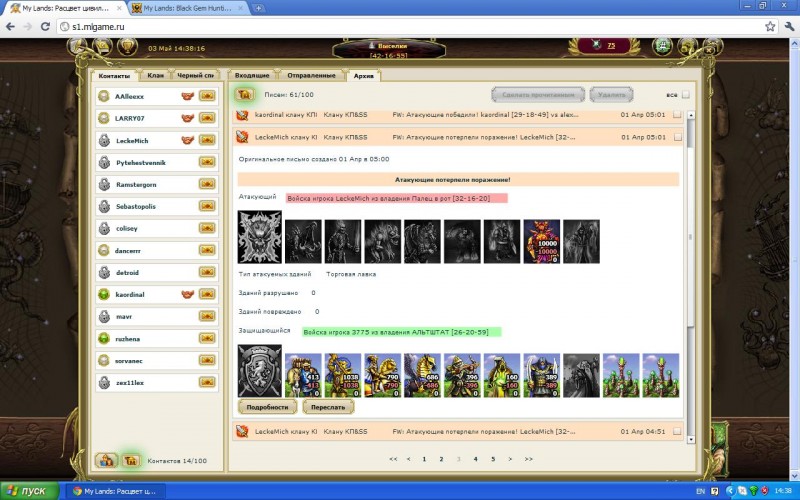Image resolution: width=800 pixels, height=500 pixels.
Task: Click the Сделать прочитанным button
Action: (x=539, y=94)
